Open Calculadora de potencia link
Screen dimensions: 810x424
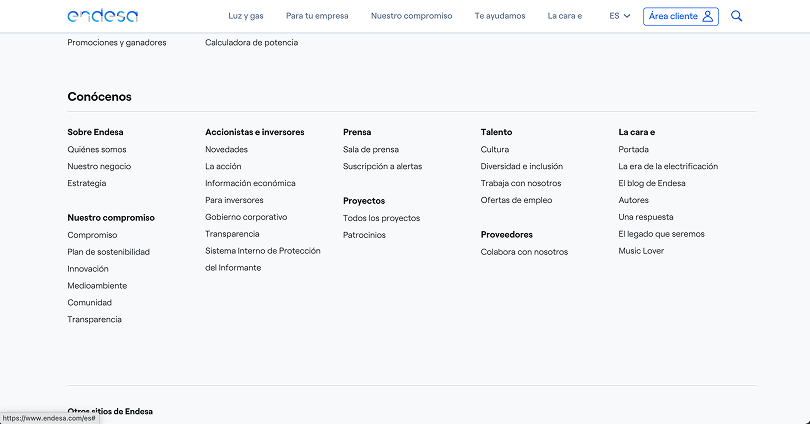click(x=252, y=43)
